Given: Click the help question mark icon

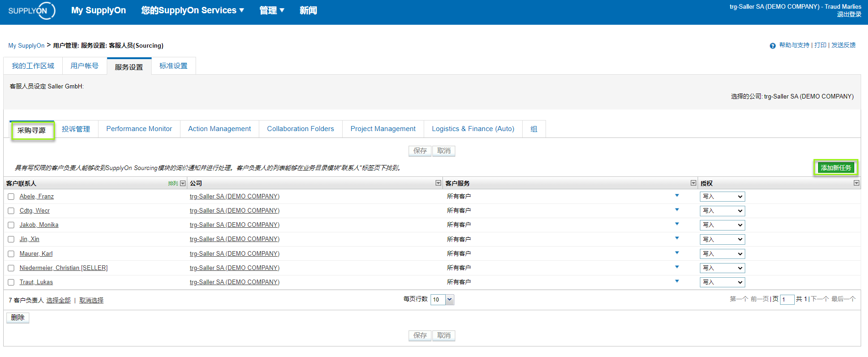Looking at the screenshot, I should (x=773, y=45).
